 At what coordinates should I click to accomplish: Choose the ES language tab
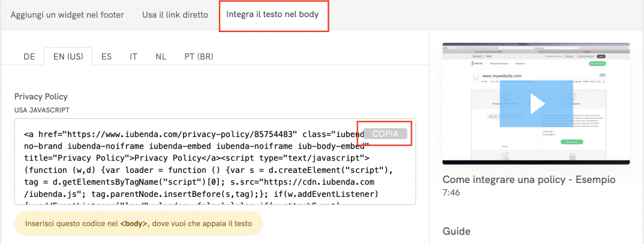[x=106, y=57]
